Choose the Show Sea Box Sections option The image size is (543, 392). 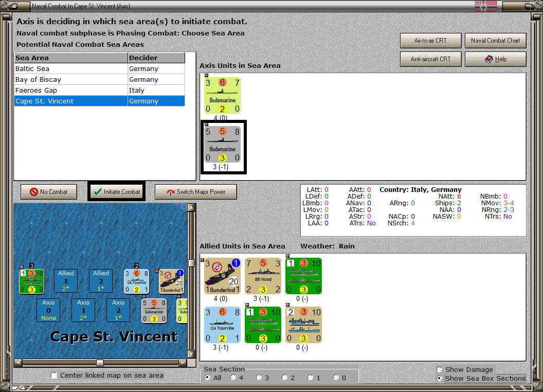coord(440,379)
